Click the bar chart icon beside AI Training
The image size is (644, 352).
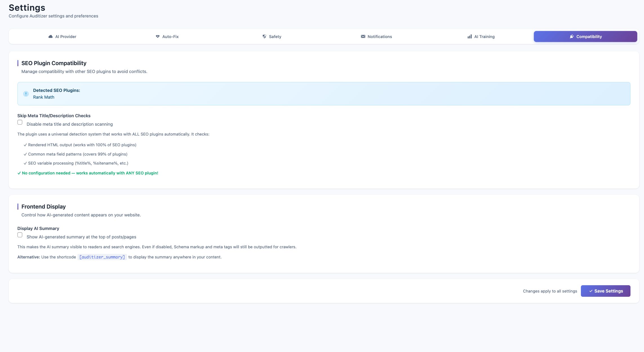pyautogui.click(x=470, y=37)
